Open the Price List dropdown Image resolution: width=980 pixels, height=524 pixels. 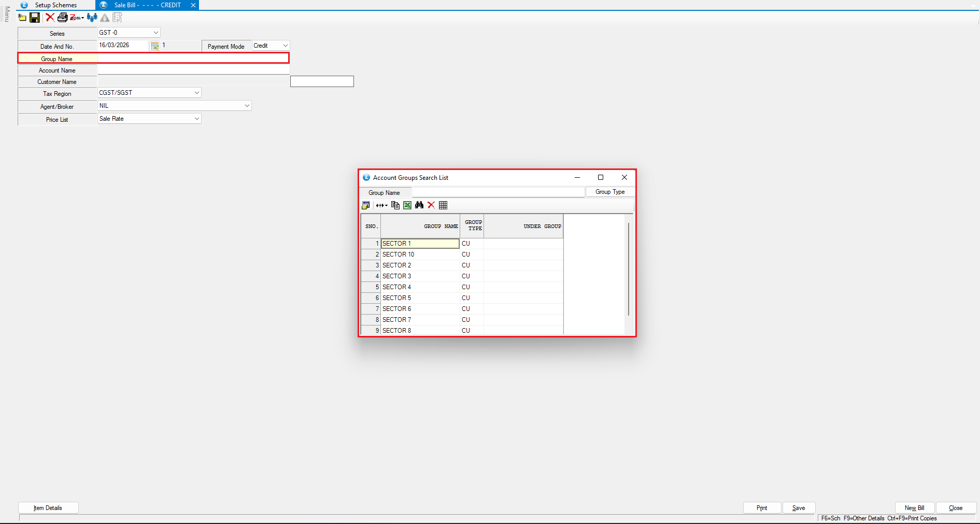click(196, 119)
